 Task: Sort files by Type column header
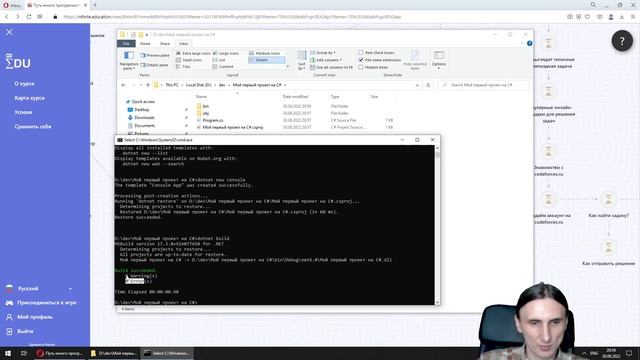[x=335, y=97]
